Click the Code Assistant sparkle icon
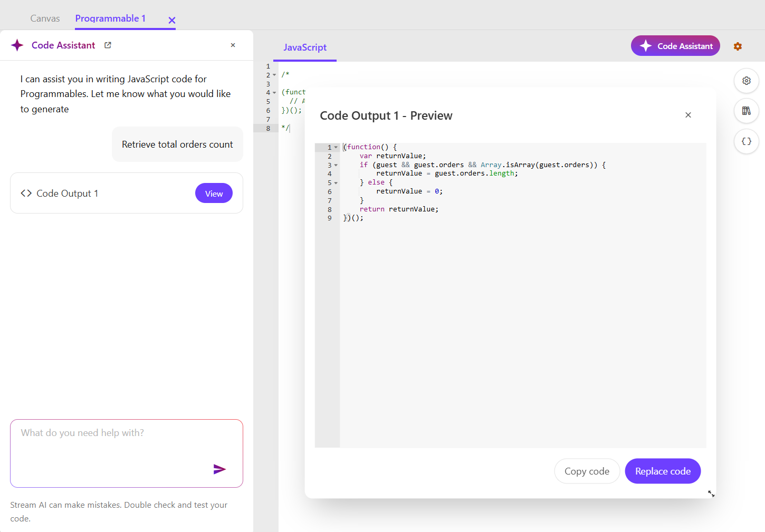 click(17, 45)
